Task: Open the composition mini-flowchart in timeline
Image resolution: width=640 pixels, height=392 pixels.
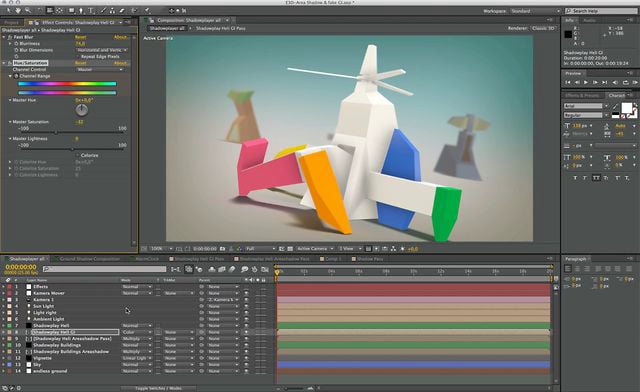Action: pos(176,269)
